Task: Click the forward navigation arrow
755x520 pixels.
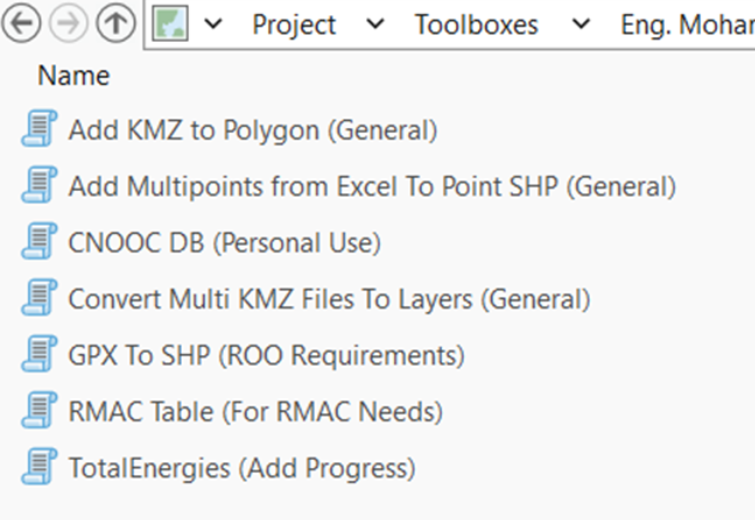Action: pos(68,25)
